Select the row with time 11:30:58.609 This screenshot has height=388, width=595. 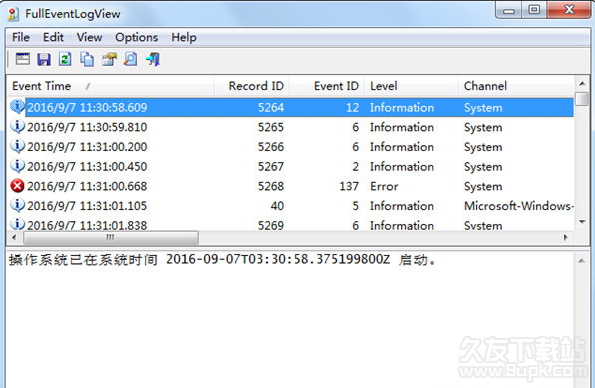pyautogui.click(x=291, y=107)
